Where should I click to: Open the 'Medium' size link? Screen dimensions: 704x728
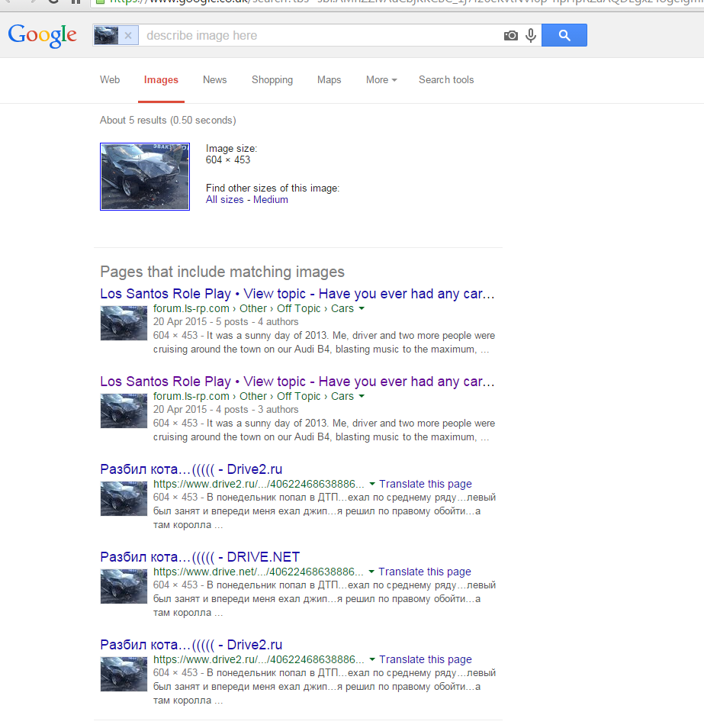tap(271, 200)
